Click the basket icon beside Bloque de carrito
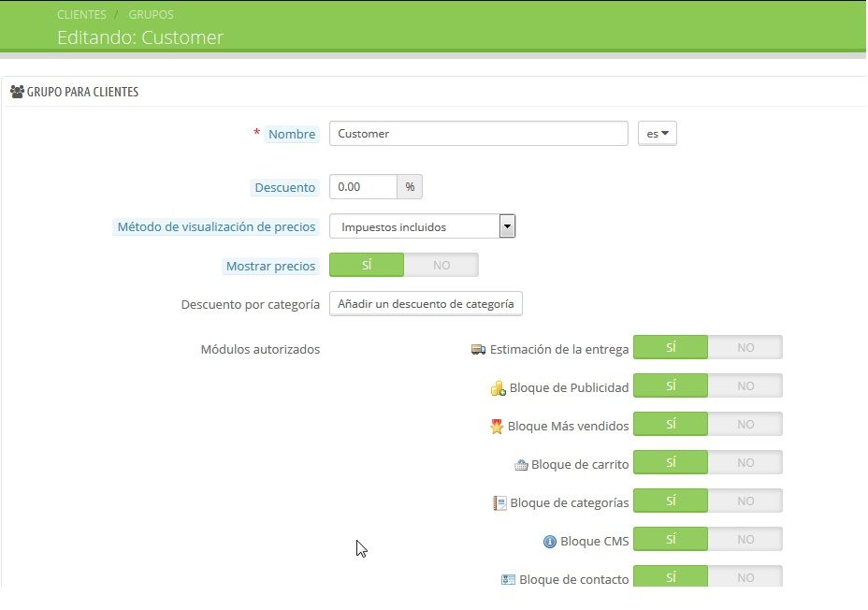Screen dimensions: 868x610 coord(521,464)
